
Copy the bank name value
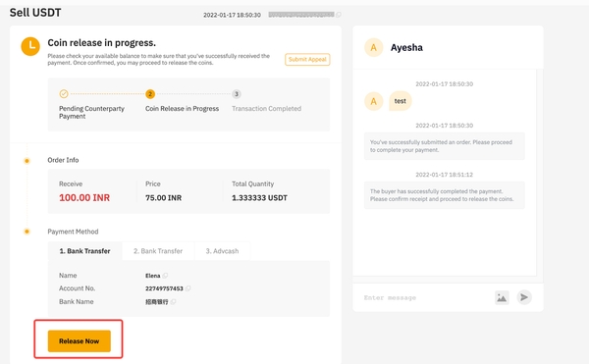[173, 302]
